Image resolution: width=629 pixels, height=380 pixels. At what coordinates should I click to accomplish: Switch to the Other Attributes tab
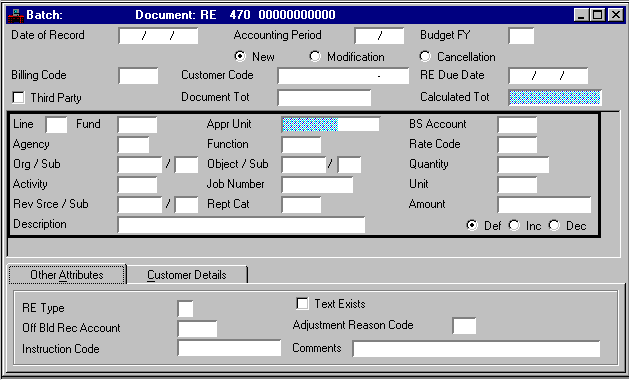click(x=67, y=275)
